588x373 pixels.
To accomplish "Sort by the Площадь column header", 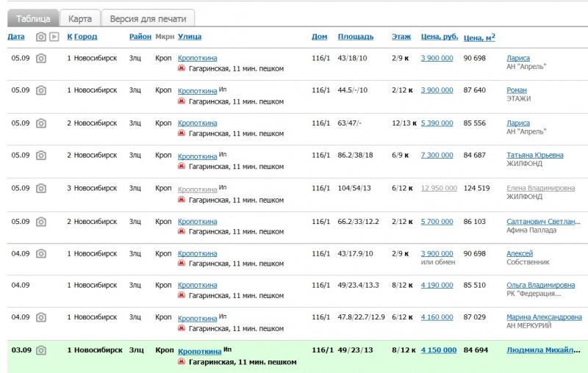I will click(x=355, y=37).
